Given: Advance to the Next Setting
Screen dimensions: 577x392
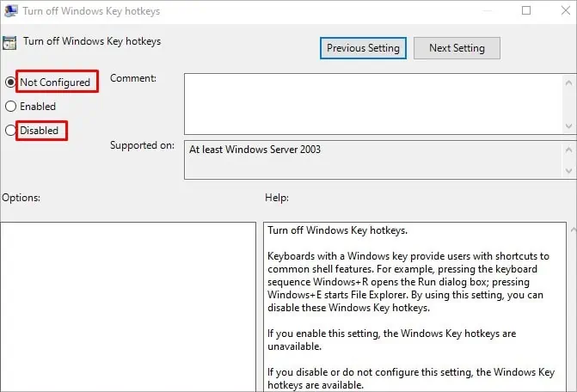Looking at the screenshot, I should [x=457, y=48].
